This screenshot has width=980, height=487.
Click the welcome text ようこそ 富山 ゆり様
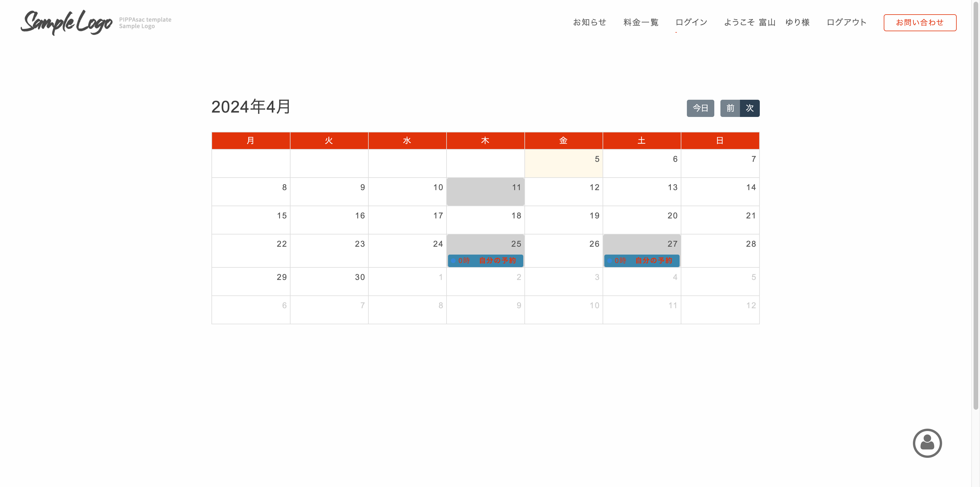(766, 22)
